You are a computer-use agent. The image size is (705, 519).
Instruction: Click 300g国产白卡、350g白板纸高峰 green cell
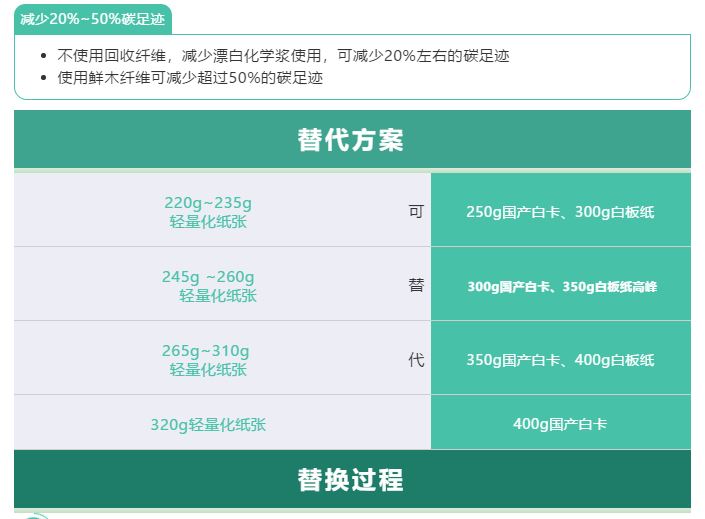(561, 287)
